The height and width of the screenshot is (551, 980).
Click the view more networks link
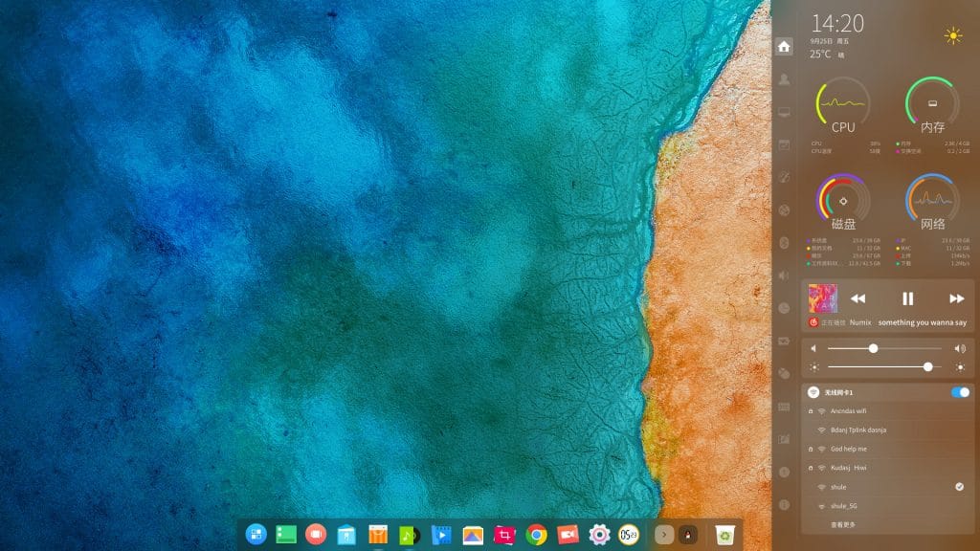pyautogui.click(x=843, y=525)
